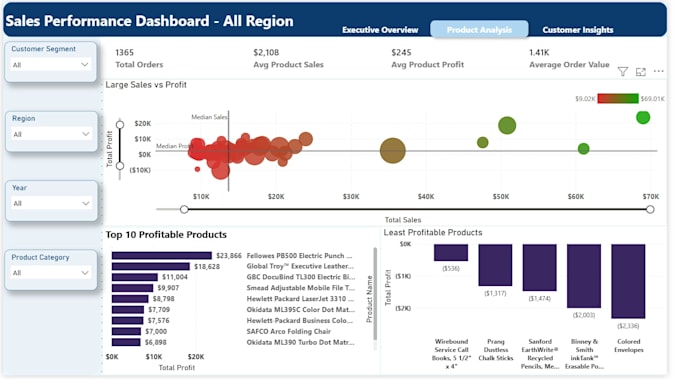Select the Smead Adjustable $9,907 bar
Viewport: 680px width, 379px height.
(132, 288)
